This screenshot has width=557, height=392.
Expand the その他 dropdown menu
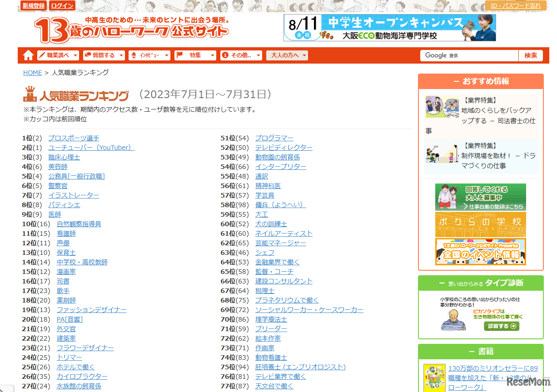pos(241,55)
